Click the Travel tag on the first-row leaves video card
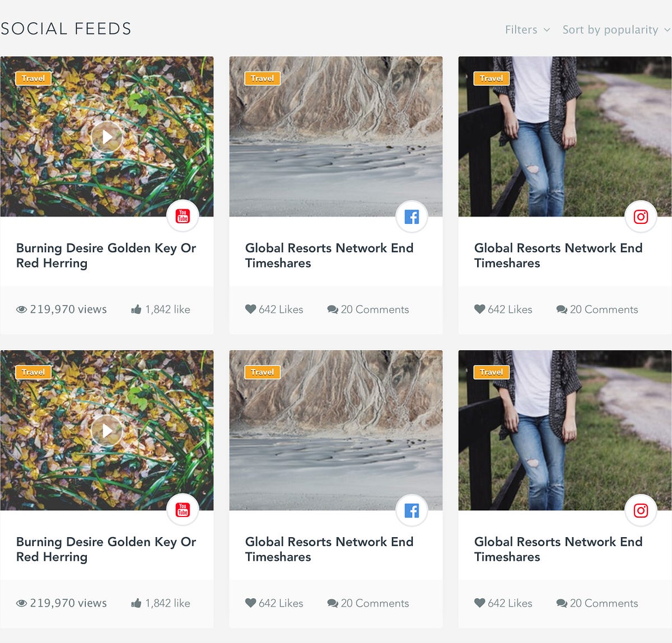 pyautogui.click(x=34, y=78)
